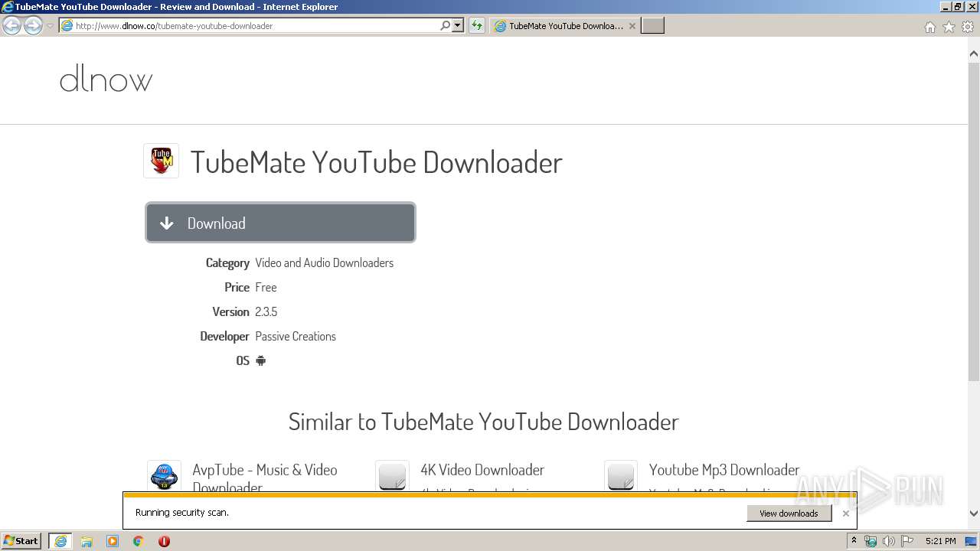Click the TubeMate app icon
980x551 pixels.
[161, 161]
